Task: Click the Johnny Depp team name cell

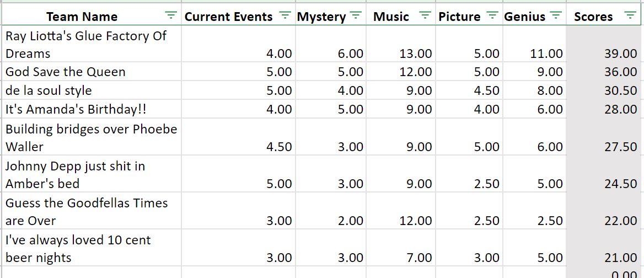Action: [91, 174]
